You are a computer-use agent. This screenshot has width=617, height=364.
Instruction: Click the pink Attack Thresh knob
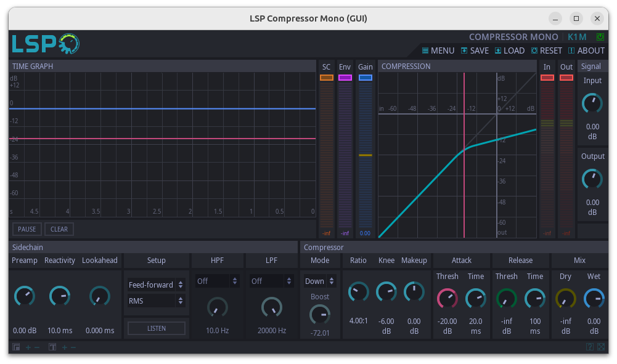coord(447,299)
